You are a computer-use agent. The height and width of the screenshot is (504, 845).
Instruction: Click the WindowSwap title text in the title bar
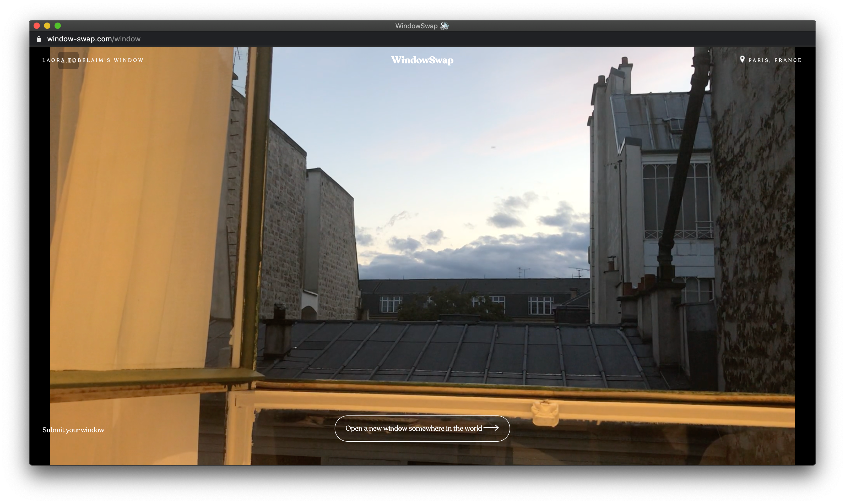(x=416, y=26)
